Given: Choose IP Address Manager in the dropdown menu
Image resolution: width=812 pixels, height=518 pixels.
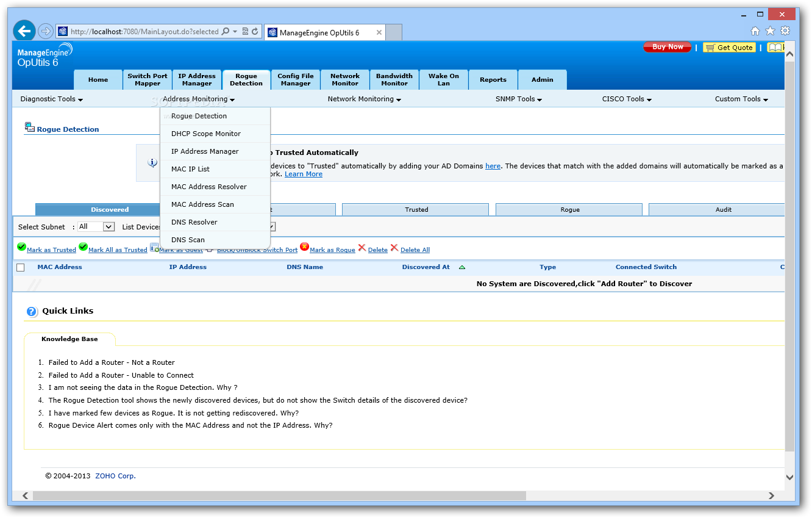Looking at the screenshot, I should (215, 151).
